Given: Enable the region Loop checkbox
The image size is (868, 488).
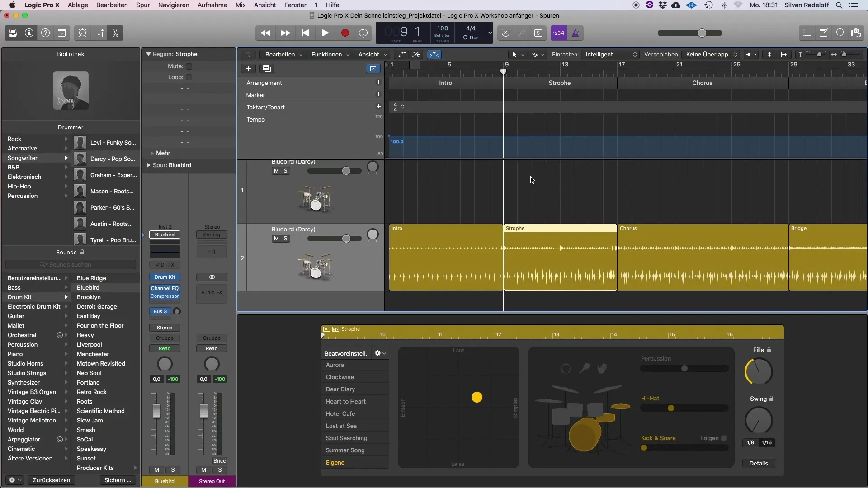Looking at the screenshot, I should tap(189, 77).
